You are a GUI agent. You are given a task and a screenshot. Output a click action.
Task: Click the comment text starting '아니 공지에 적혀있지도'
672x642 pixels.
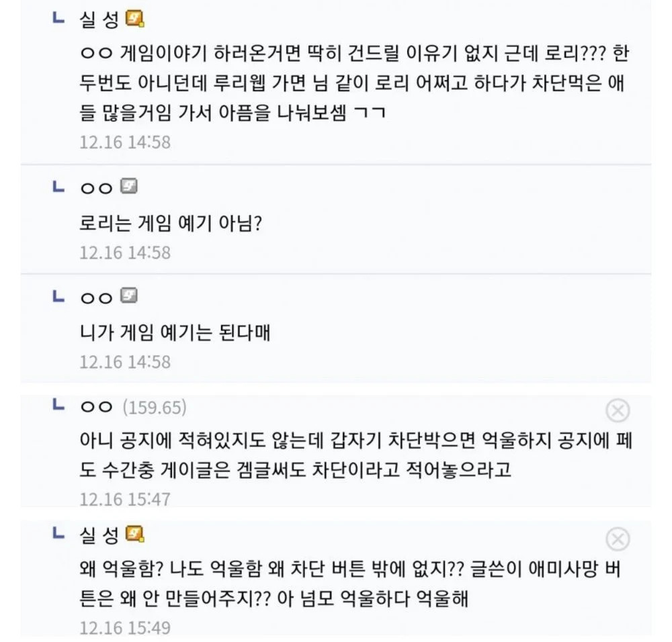point(356,455)
